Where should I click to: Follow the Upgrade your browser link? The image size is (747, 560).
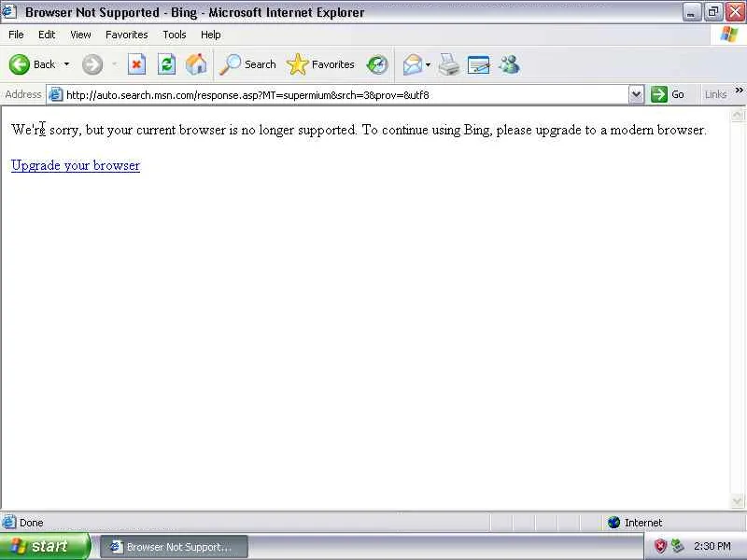(76, 165)
